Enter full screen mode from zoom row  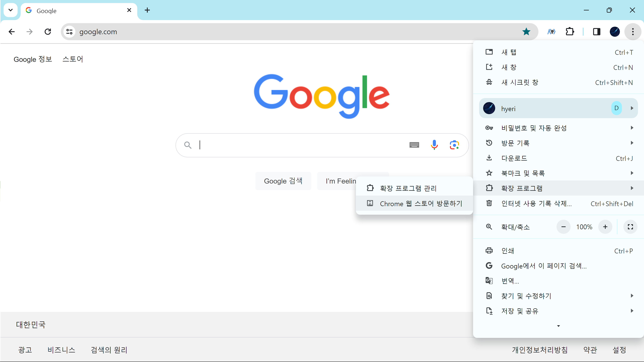[630, 227]
